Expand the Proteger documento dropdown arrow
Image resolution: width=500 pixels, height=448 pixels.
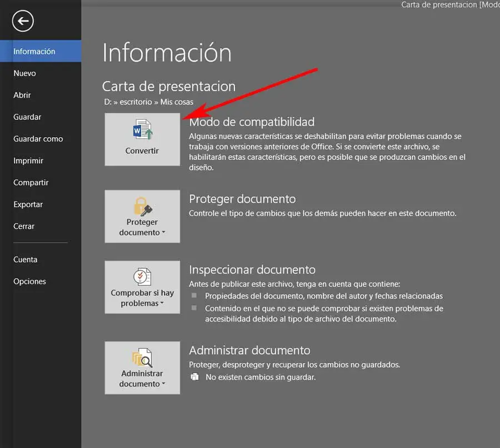tap(163, 232)
